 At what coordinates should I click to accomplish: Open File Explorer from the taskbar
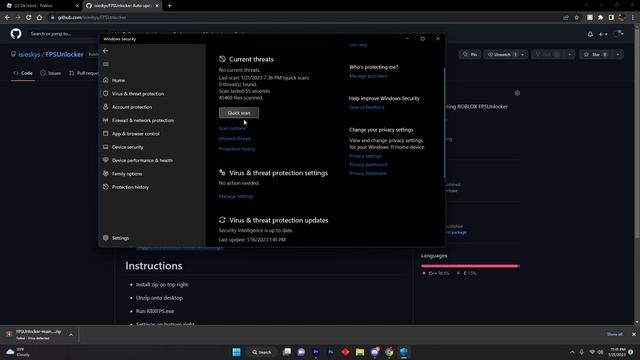pyautogui.click(x=360, y=352)
